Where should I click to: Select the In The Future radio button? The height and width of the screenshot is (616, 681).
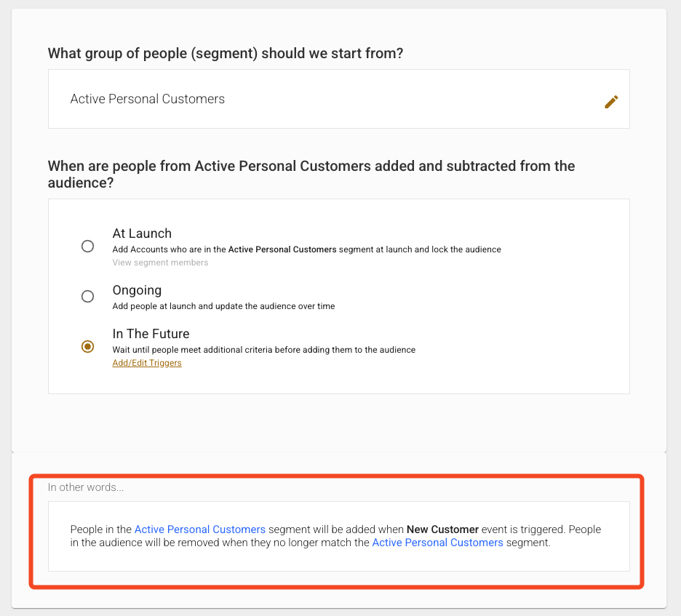[x=87, y=347]
